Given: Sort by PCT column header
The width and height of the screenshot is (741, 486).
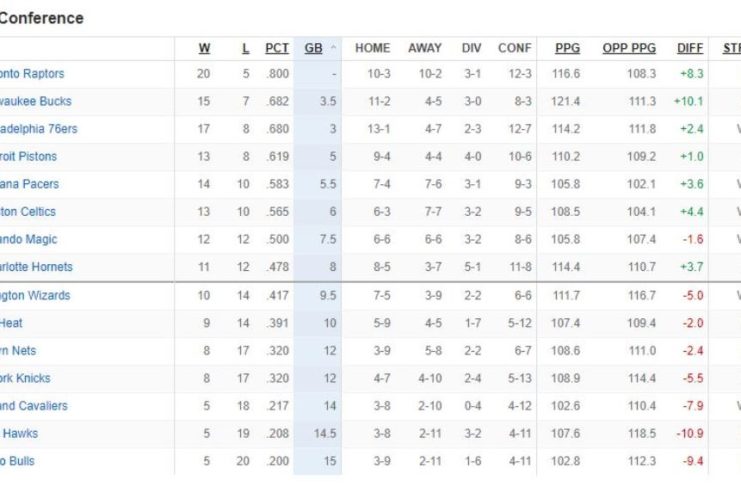Looking at the screenshot, I should [x=277, y=48].
